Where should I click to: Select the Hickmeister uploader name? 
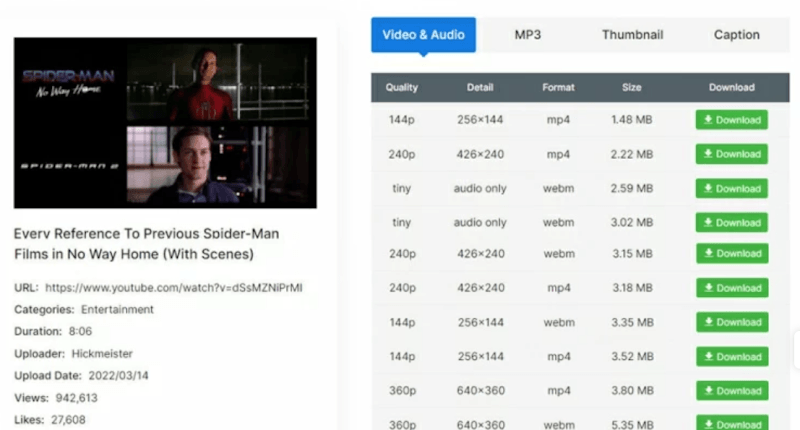[x=102, y=353]
